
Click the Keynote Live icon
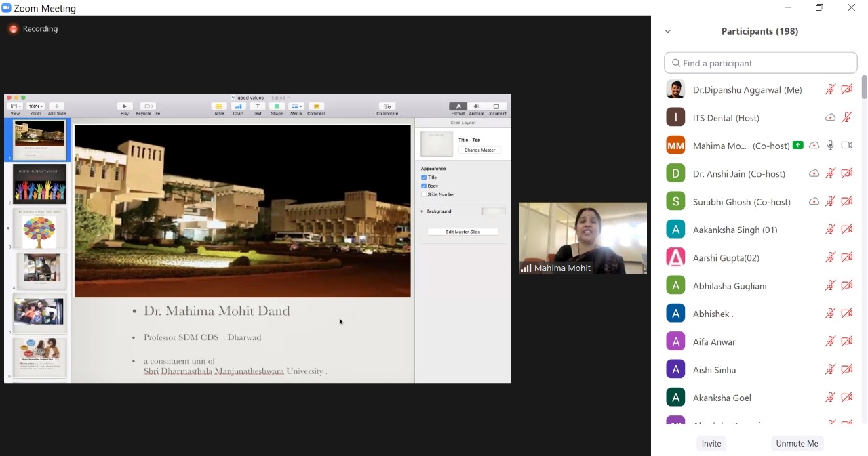[148, 106]
